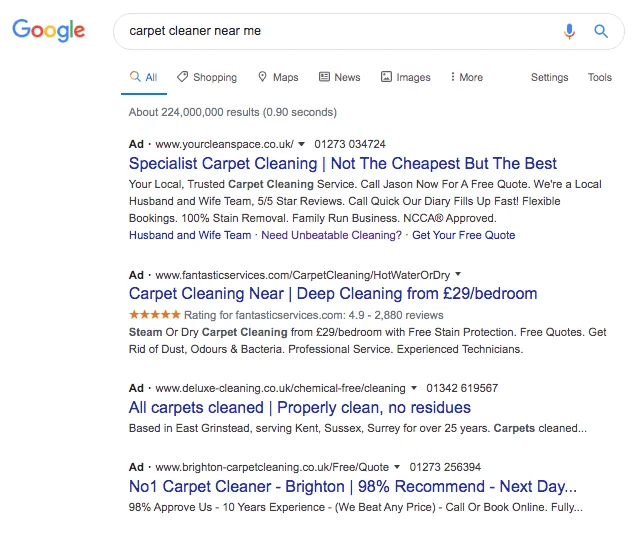Expand the yourcleanspace.co.uk ad dropdown arrow
Image resolution: width=639 pixels, height=534 pixels.
302,144
